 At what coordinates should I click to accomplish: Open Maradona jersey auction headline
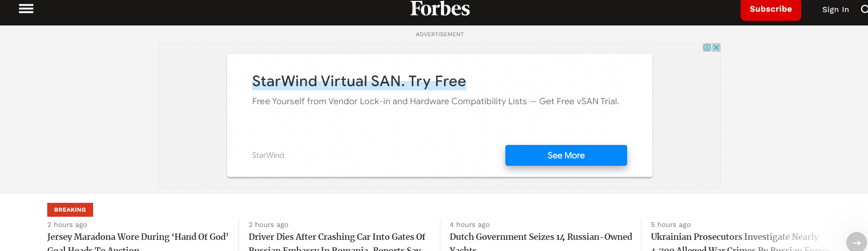pyautogui.click(x=138, y=237)
